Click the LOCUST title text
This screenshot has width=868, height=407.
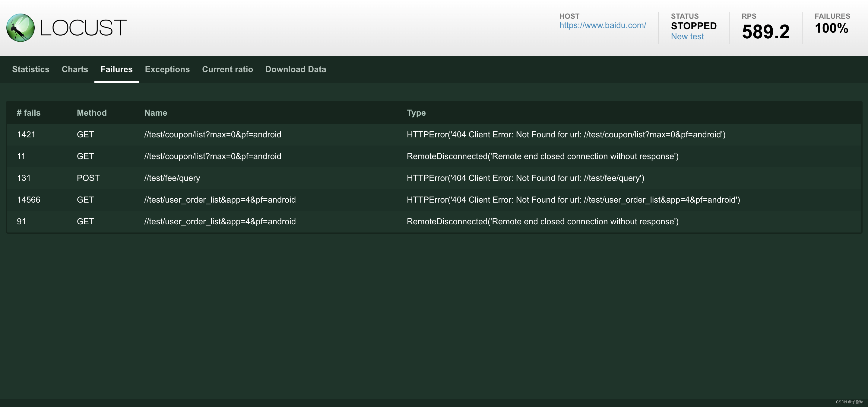point(83,28)
